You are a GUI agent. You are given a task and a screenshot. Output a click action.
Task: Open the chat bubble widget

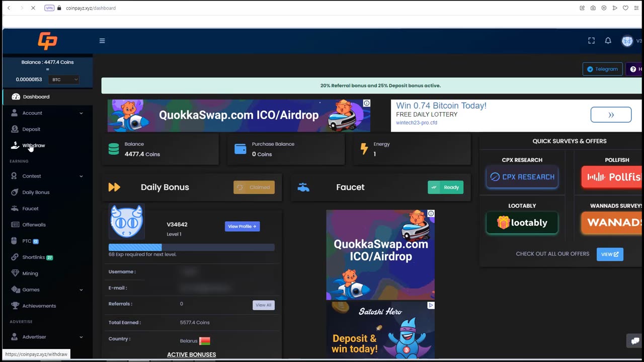tap(635, 340)
